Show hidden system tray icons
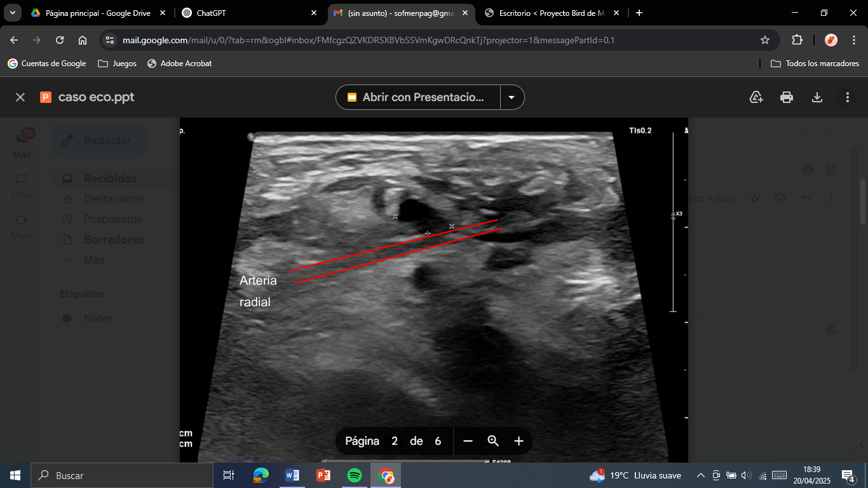The width and height of the screenshot is (868, 488). coord(701,475)
